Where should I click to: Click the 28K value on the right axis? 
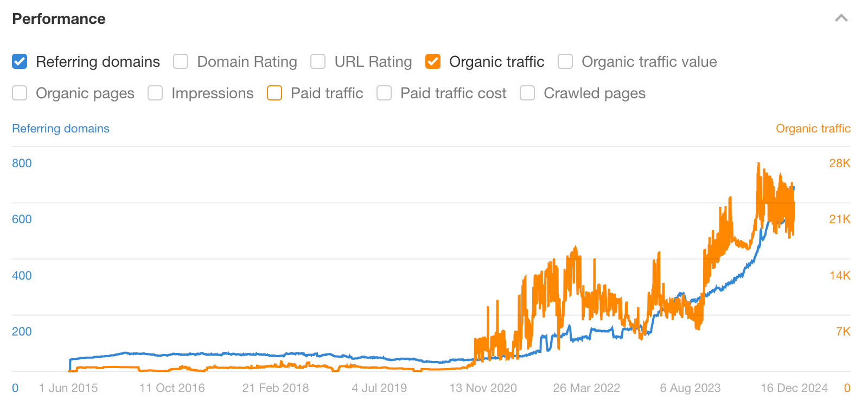coord(840,163)
